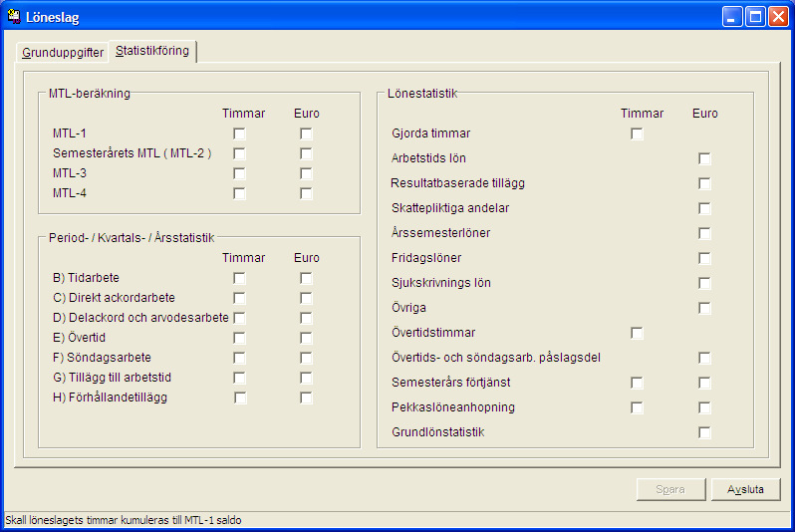This screenshot has height=532, width=795.
Task: Enable Grundlönstatistik Euro checkbox
Action: (x=704, y=432)
